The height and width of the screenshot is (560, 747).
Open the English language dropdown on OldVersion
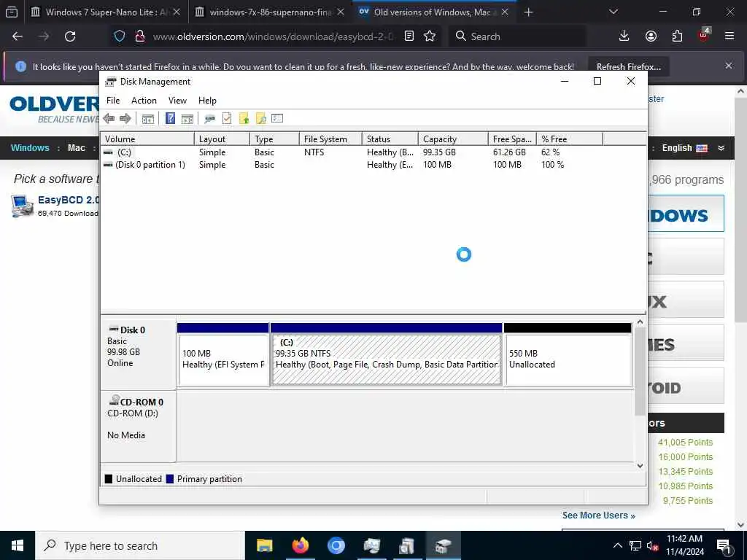point(693,147)
